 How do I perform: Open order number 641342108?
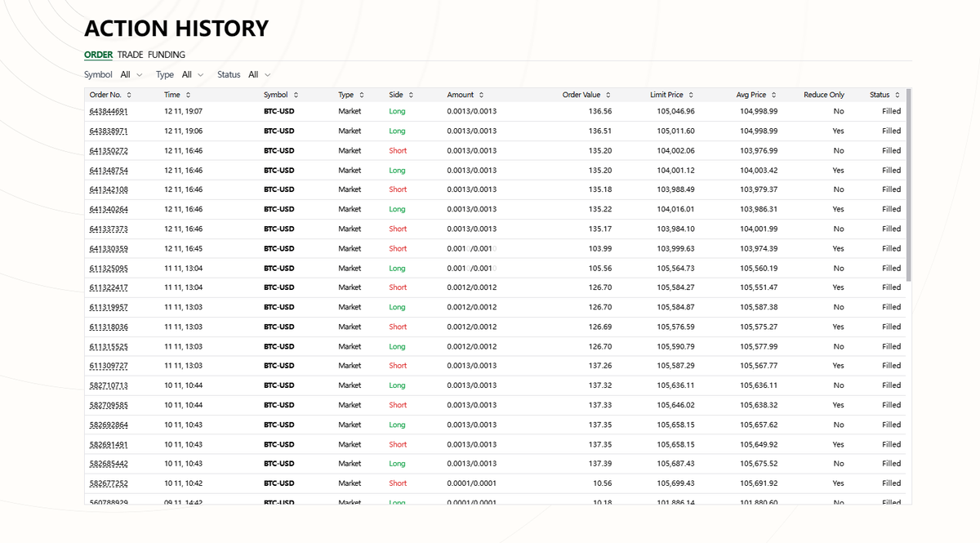point(109,189)
